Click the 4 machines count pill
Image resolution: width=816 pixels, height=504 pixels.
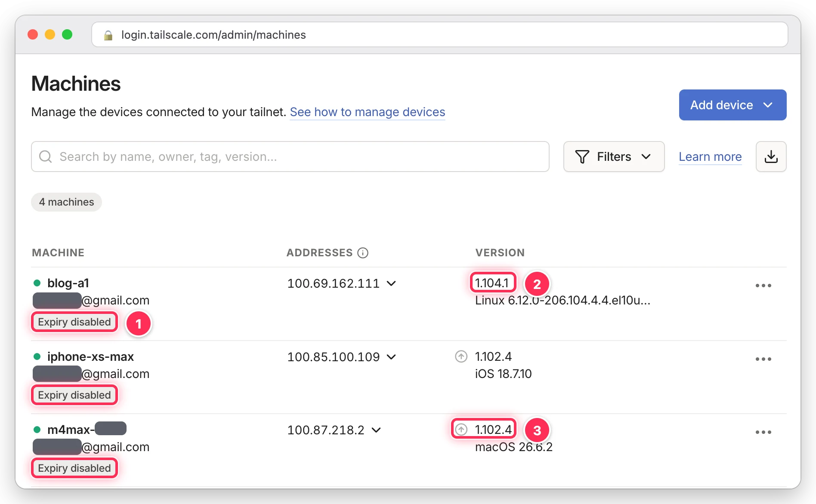coord(67,202)
